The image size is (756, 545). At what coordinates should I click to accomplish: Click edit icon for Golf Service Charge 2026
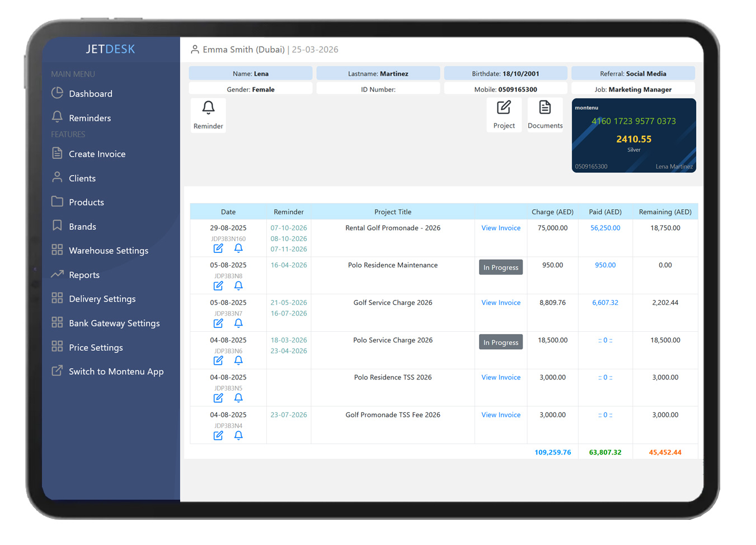218,323
